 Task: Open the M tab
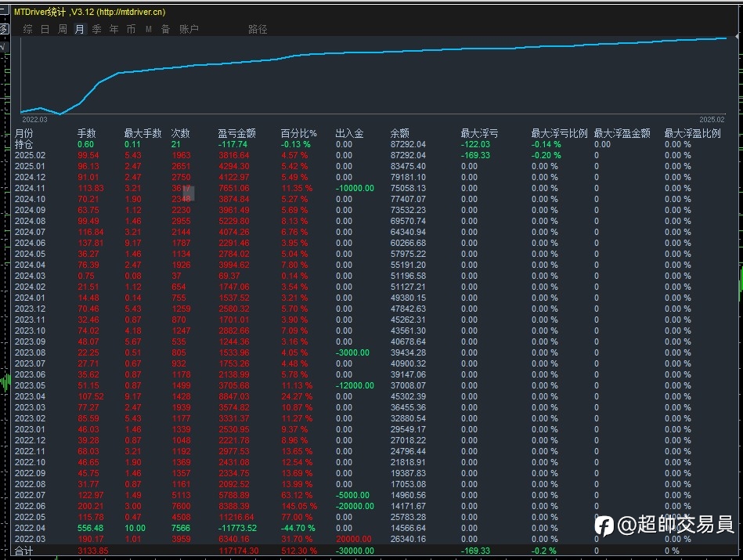(148, 30)
